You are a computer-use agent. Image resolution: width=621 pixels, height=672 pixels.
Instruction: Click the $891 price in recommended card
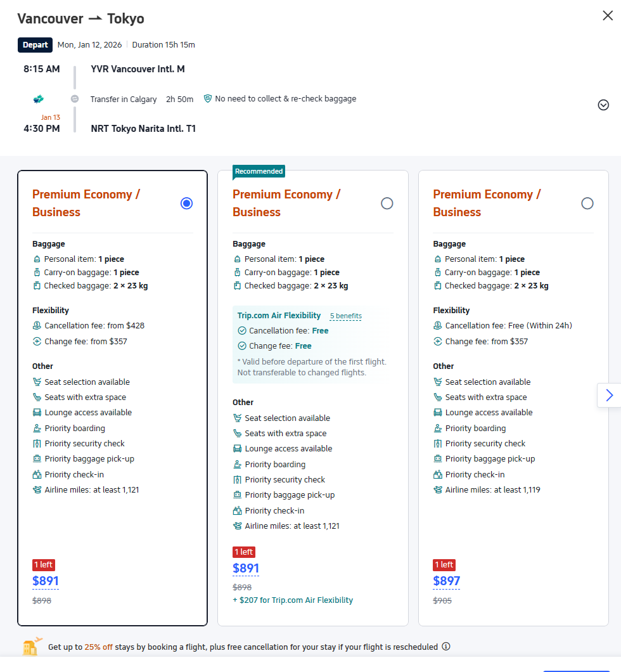pos(246,569)
